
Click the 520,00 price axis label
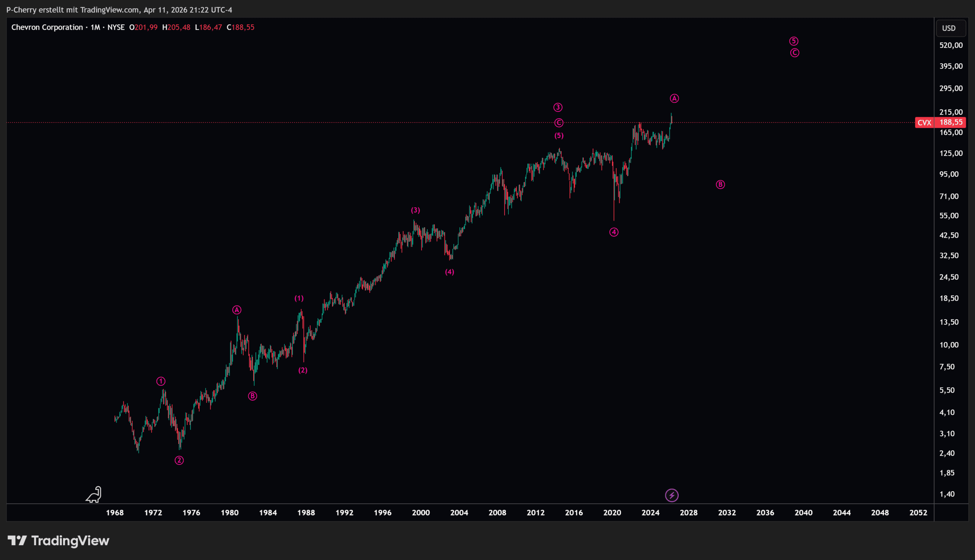coord(951,45)
